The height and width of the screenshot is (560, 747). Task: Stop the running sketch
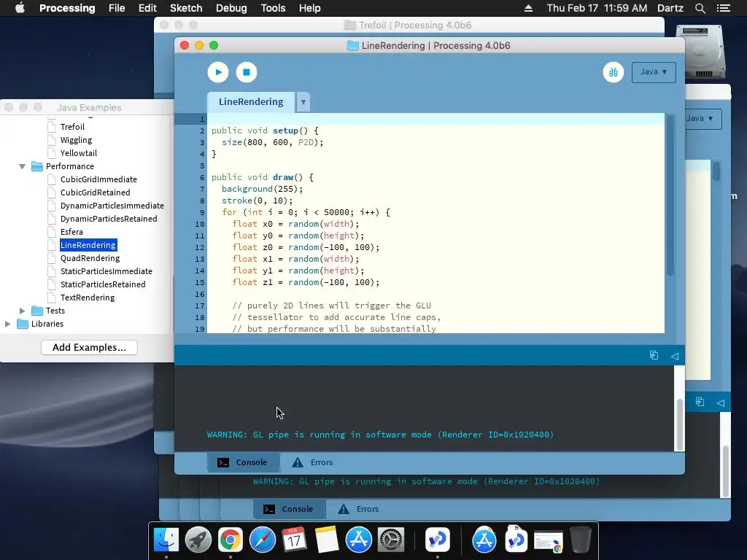coord(247,72)
